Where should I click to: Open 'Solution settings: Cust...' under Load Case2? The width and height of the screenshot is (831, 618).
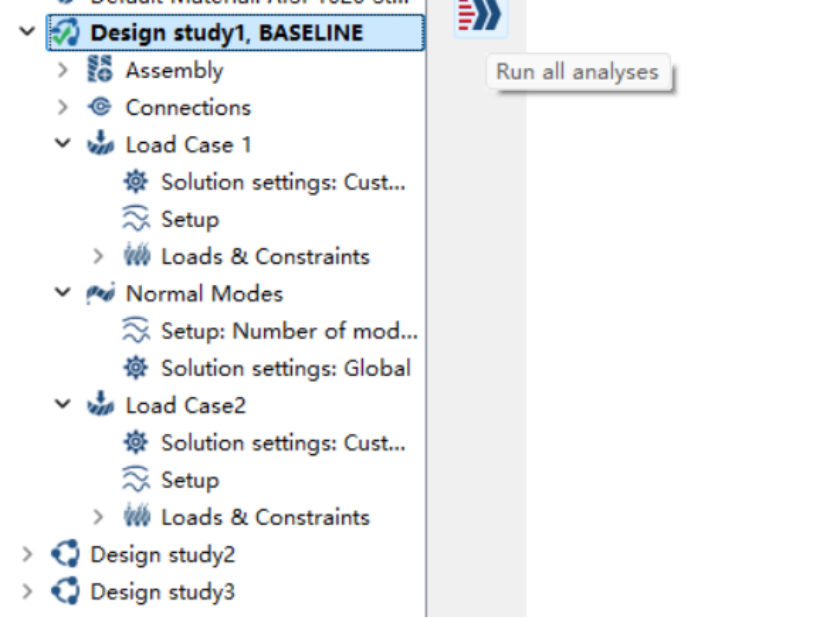click(284, 443)
